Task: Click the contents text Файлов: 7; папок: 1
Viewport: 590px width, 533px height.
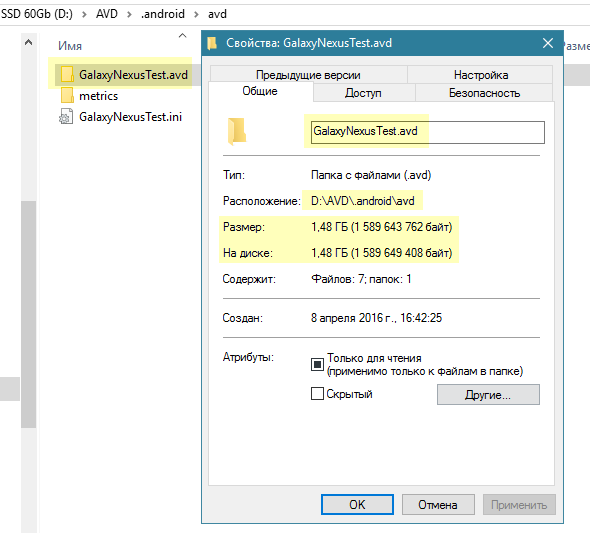Action: click(x=361, y=279)
